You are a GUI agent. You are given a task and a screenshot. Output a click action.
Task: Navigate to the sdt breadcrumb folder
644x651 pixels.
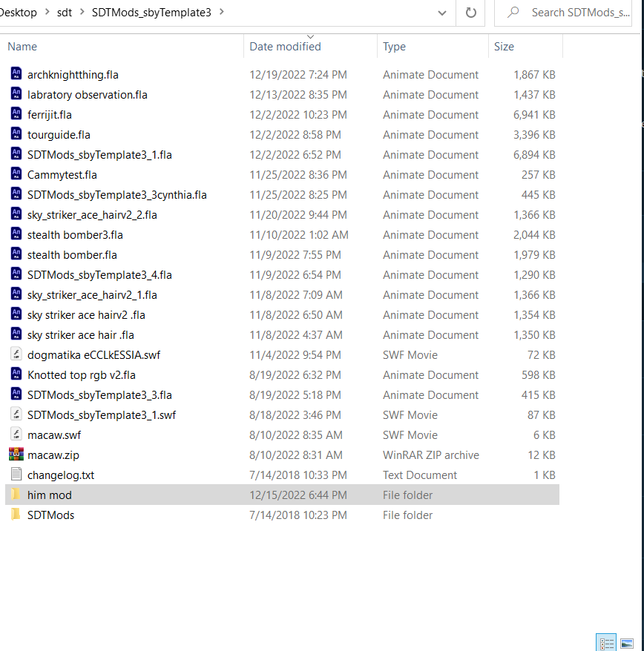click(x=65, y=12)
